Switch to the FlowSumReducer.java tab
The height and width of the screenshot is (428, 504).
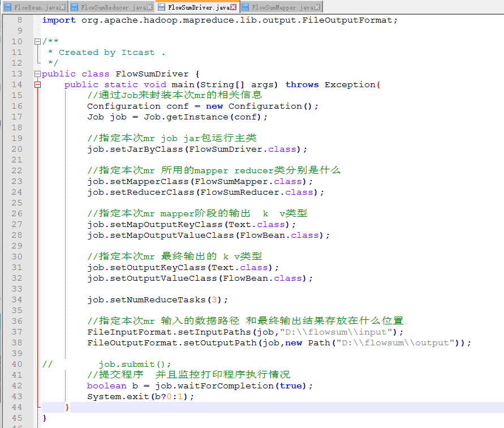[111, 7]
